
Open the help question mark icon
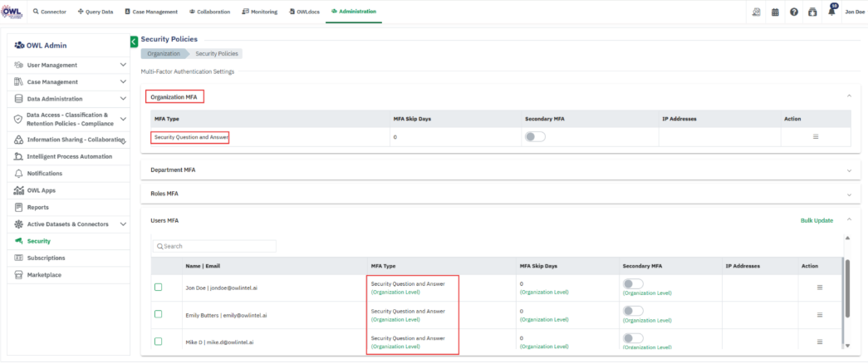point(794,12)
